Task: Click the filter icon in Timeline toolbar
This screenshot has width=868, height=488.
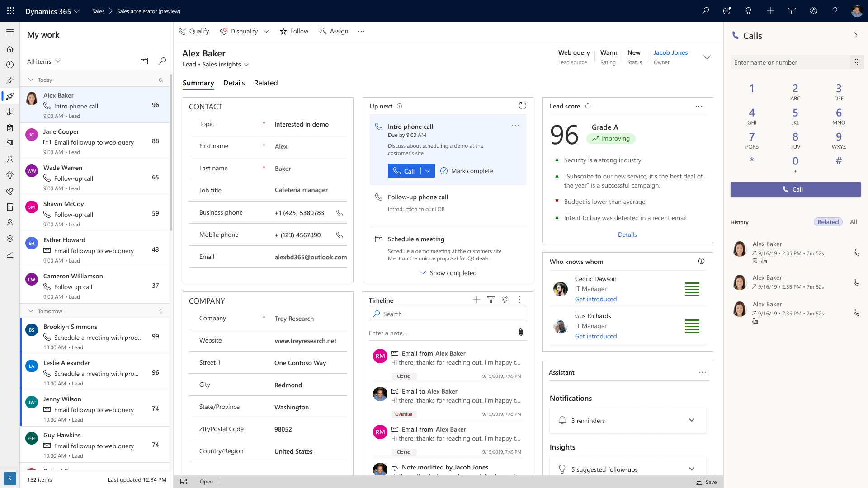Action: coord(491,300)
